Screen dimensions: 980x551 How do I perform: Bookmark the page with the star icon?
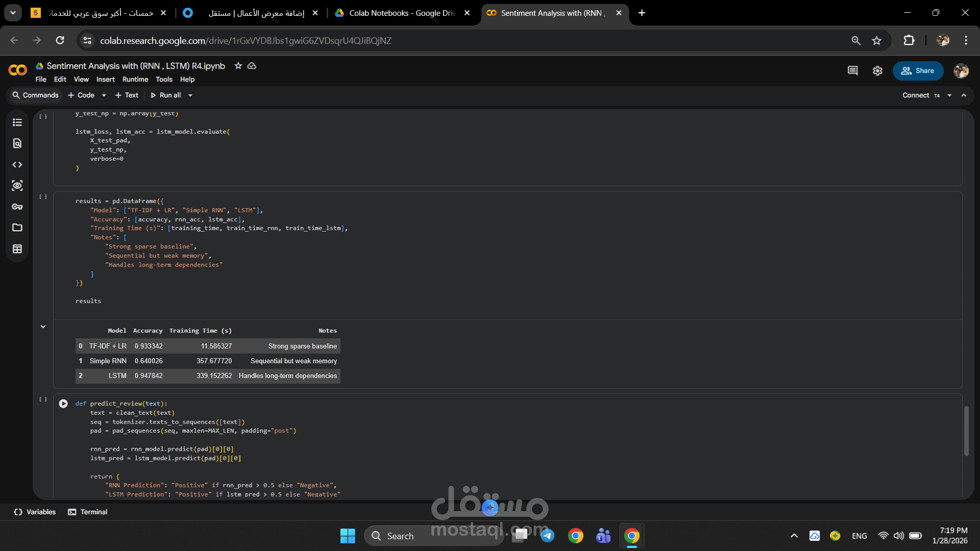click(x=876, y=41)
